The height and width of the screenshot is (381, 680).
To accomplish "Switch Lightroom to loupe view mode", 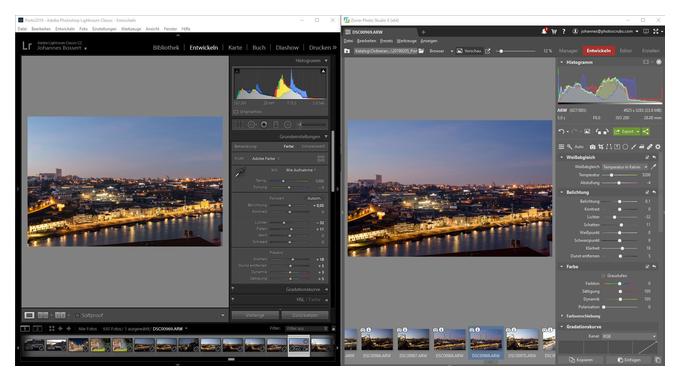I will coord(29,315).
